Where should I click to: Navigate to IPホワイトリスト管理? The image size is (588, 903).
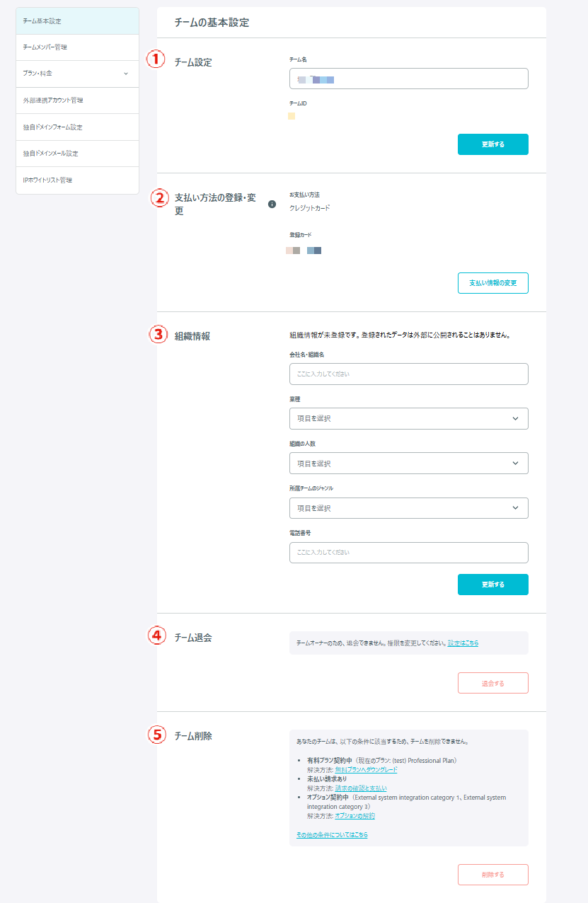click(77, 180)
